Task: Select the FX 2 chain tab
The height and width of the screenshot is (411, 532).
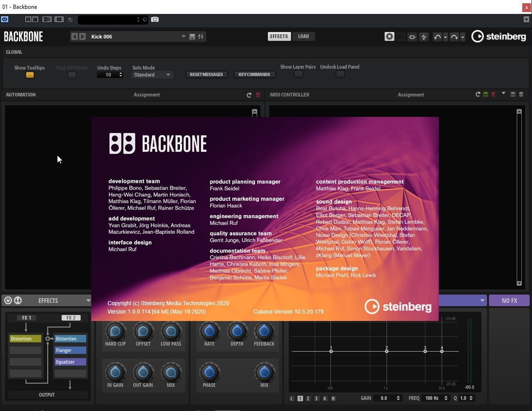Action: coord(71,318)
